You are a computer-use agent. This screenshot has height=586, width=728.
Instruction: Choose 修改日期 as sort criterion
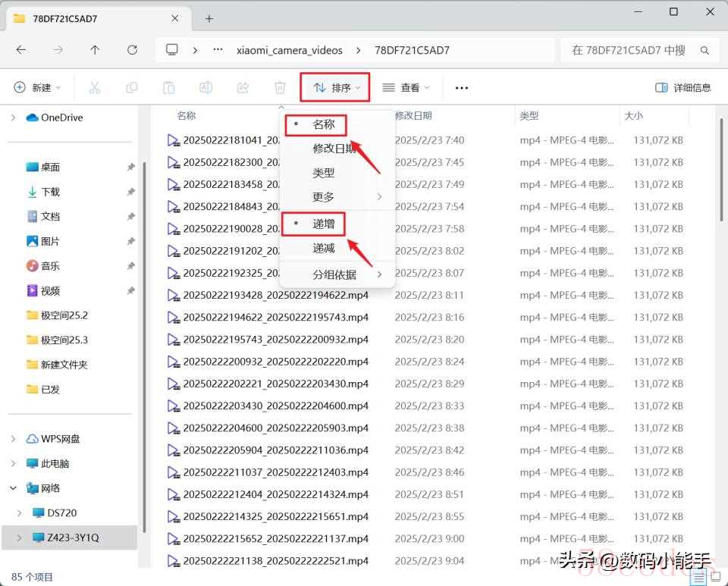pos(334,149)
